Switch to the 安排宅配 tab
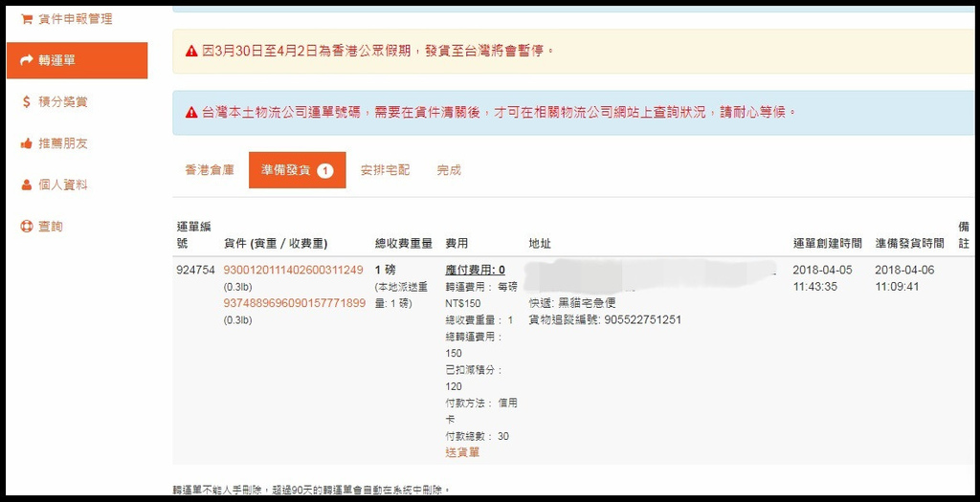Viewport: 980px width, 502px height. click(385, 170)
